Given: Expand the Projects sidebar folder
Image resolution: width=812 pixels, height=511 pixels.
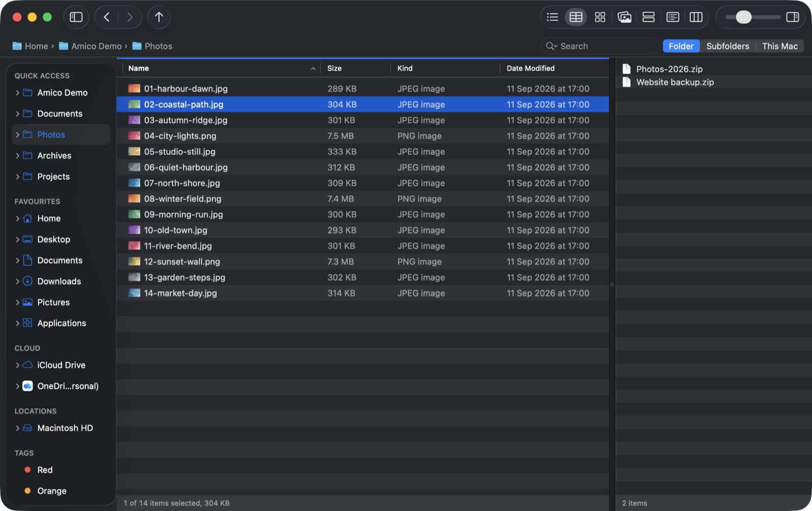Looking at the screenshot, I should tap(18, 176).
